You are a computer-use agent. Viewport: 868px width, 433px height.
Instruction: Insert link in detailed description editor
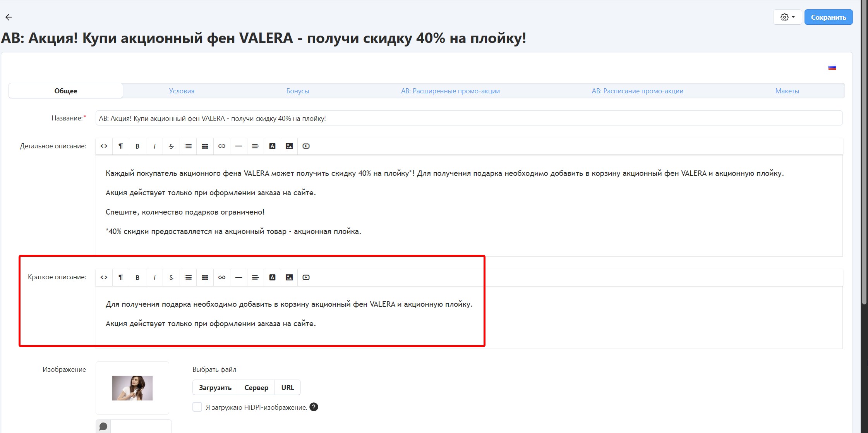[222, 146]
